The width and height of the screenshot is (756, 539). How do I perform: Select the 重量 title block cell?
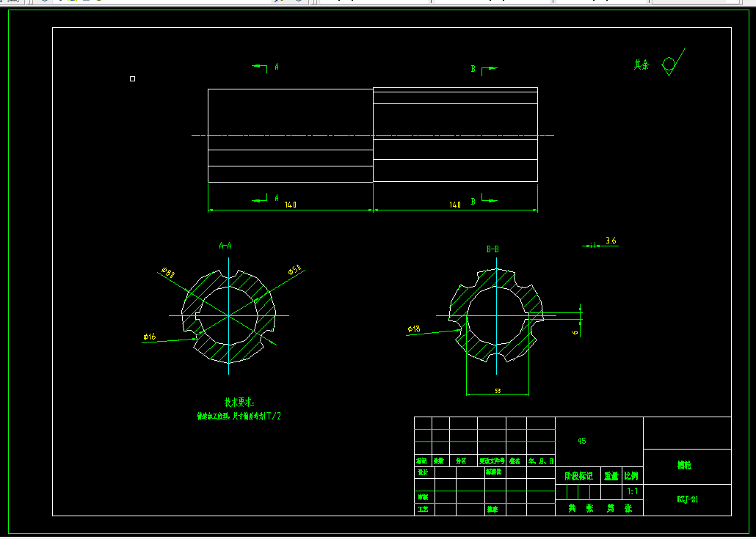tap(611, 476)
